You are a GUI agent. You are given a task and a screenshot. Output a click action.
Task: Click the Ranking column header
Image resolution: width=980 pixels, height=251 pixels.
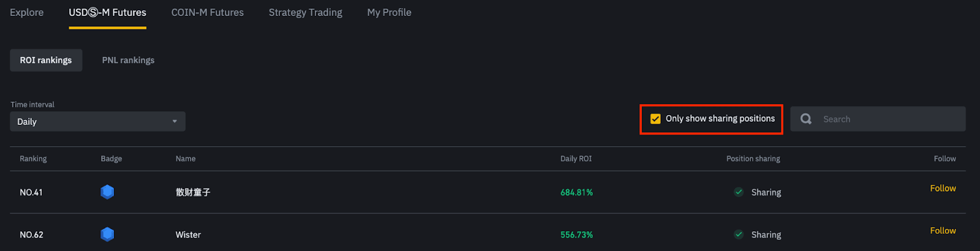(33, 159)
